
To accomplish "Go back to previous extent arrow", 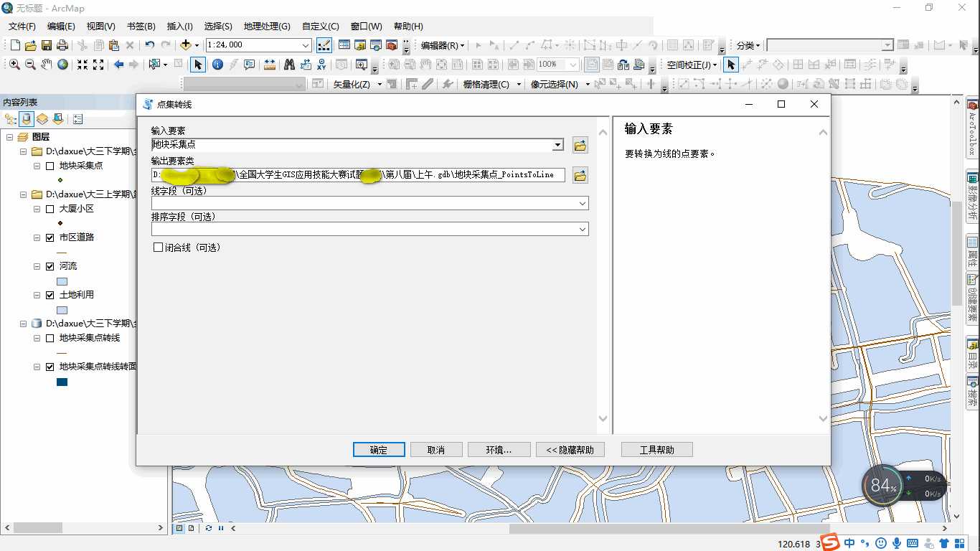I will click(x=118, y=65).
